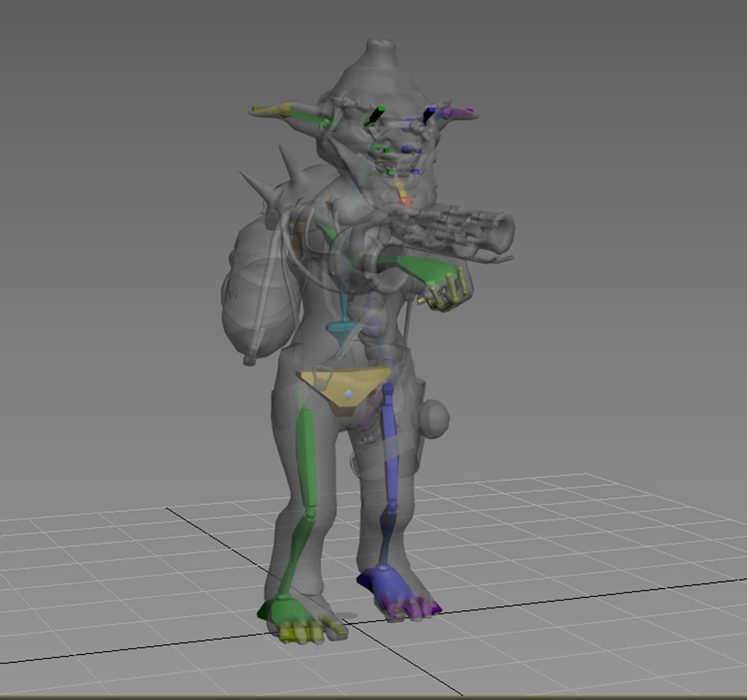747x700 pixels.
Task: Select the green calf bone
Action: tap(296, 556)
